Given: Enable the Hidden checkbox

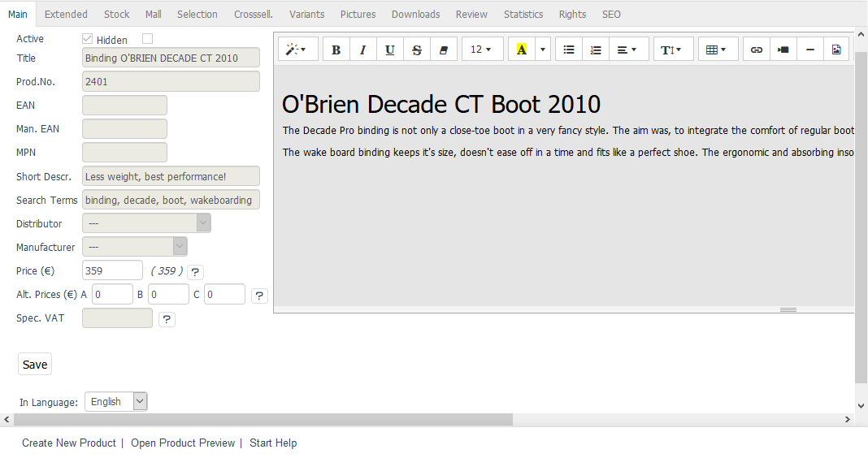Looking at the screenshot, I should [x=147, y=39].
